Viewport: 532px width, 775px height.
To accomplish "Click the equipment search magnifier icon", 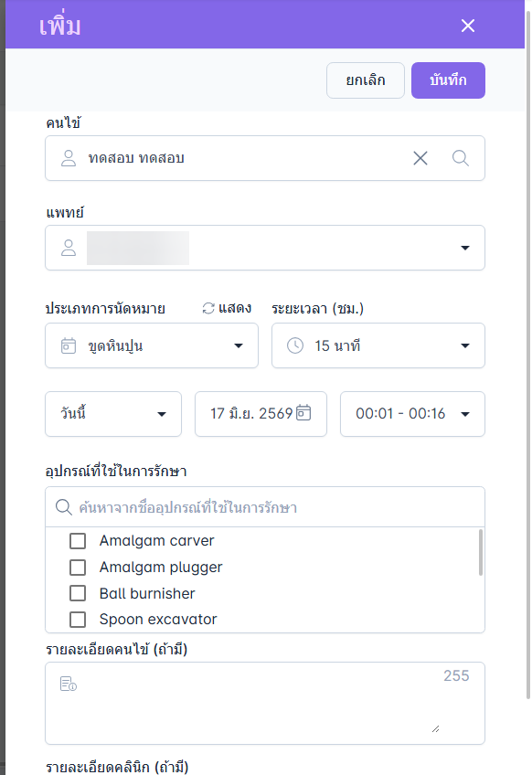I will 64,507.
